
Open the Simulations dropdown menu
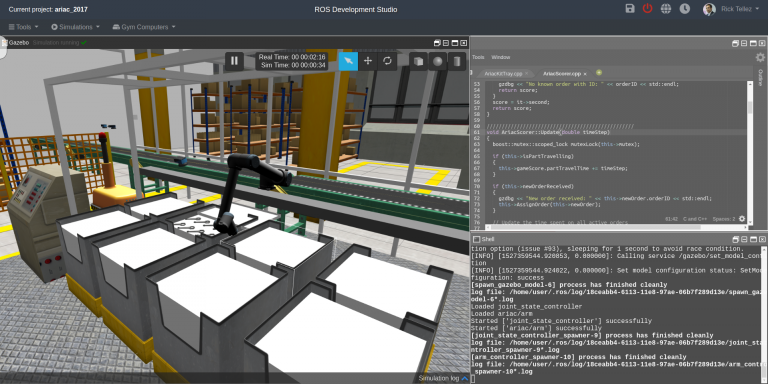point(75,27)
